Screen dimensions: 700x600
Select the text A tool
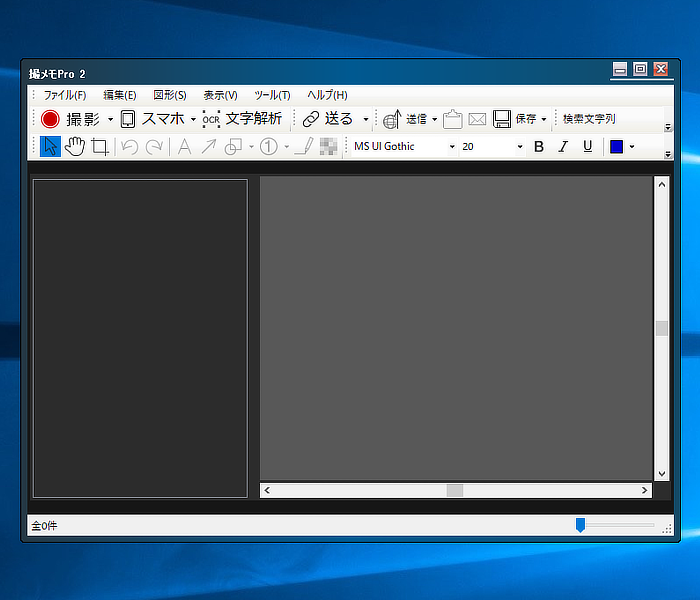pos(184,146)
